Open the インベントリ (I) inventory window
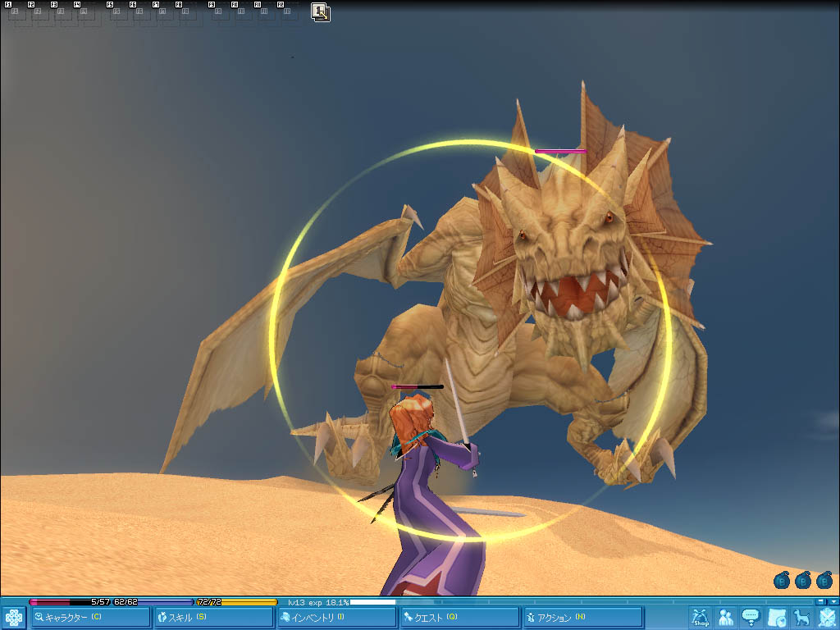Image resolution: width=840 pixels, height=630 pixels. point(336,618)
